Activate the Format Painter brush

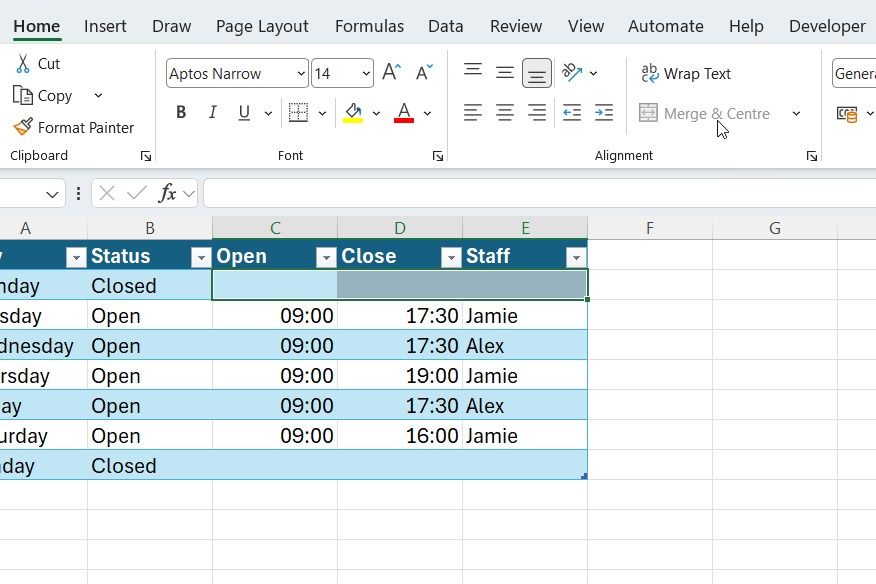coord(23,127)
